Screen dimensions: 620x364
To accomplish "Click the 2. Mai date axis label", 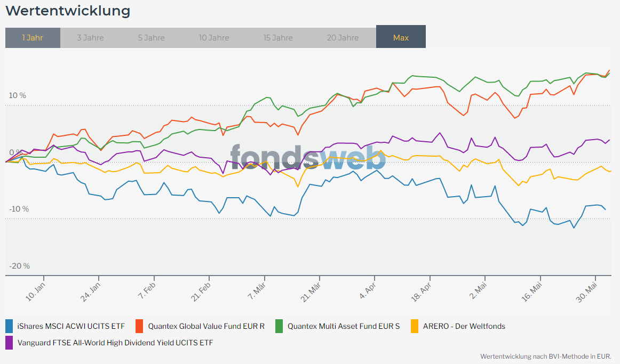I will [478, 292].
